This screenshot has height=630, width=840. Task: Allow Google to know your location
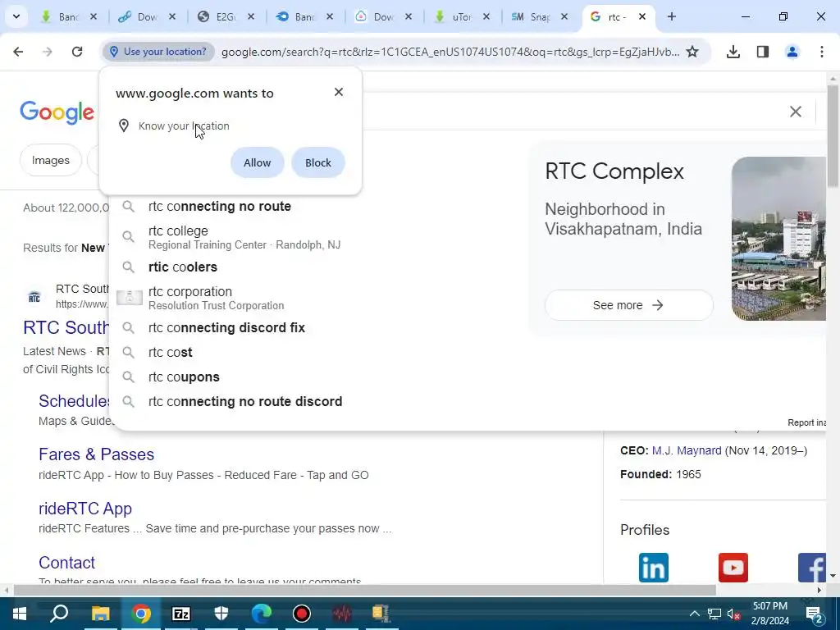point(257,162)
